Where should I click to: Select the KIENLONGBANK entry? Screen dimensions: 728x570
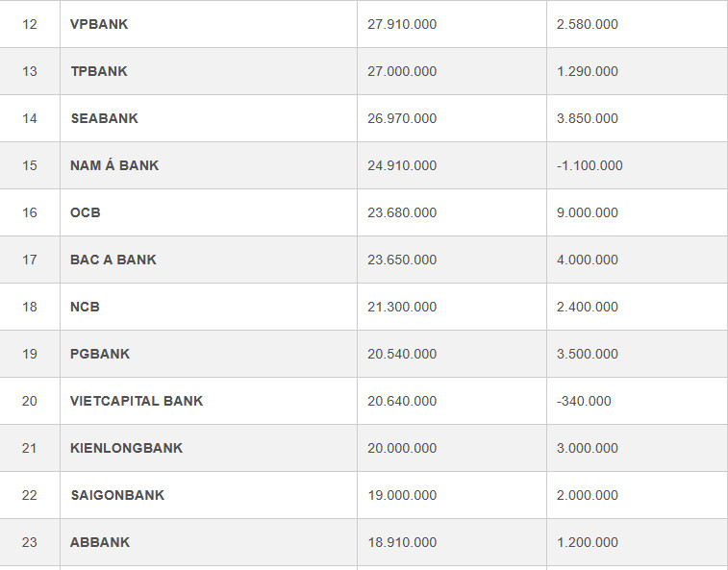(x=126, y=448)
